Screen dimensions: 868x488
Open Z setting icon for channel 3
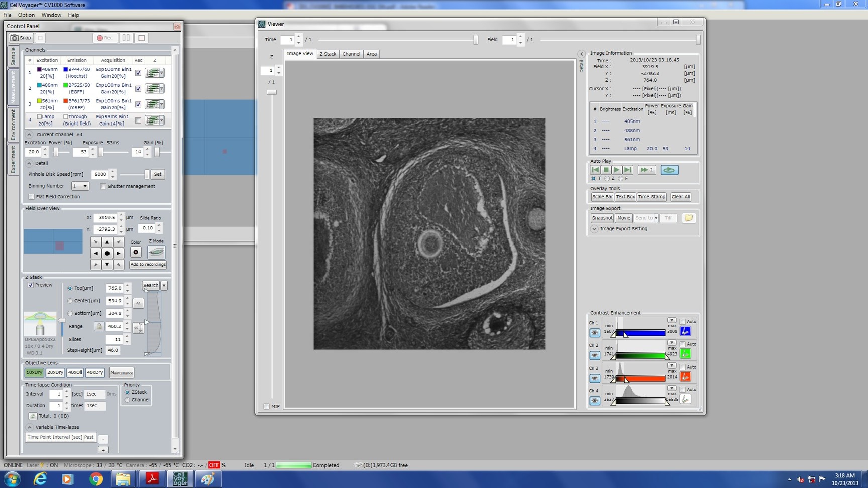154,104
